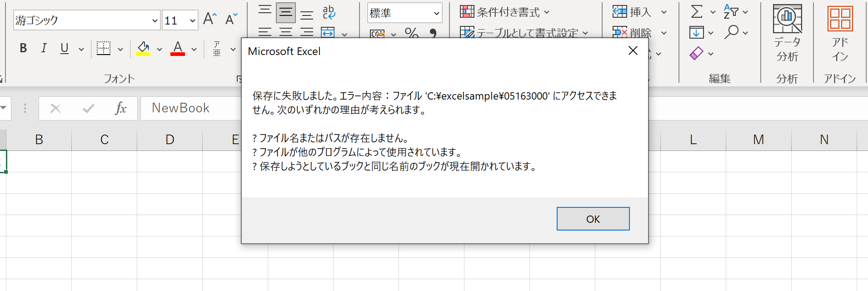The image size is (868, 291).
Task: Toggle Bold formatting
Action: pos(23,48)
